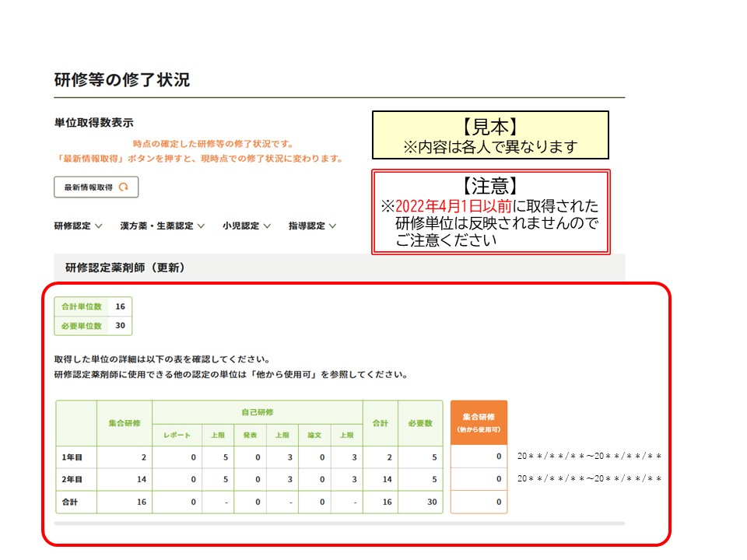Click the horizontal scrollbar below the table

[x=339, y=523]
